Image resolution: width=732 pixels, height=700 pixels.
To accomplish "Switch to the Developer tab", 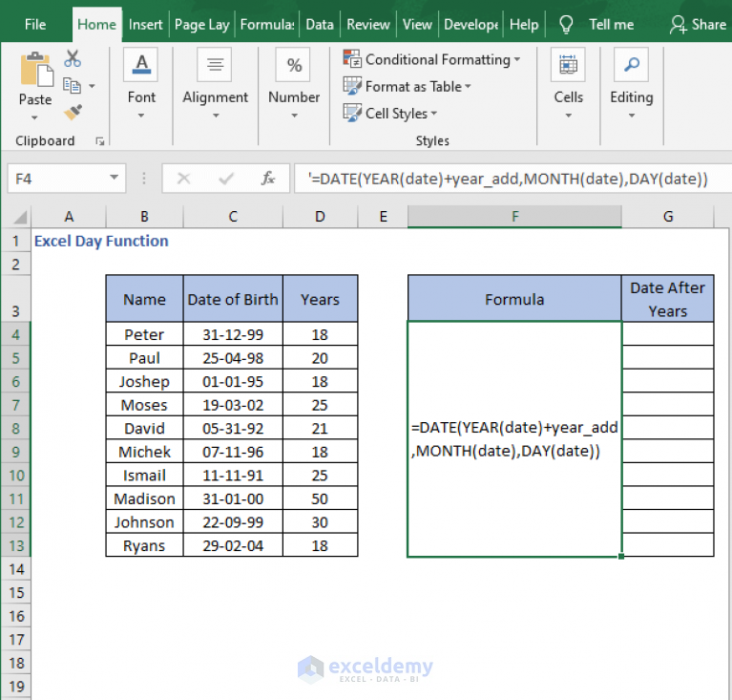I will point(471,24).
